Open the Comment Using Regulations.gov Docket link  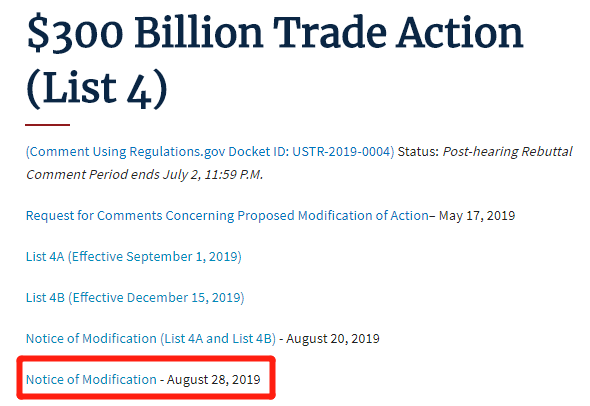[210, 152]
